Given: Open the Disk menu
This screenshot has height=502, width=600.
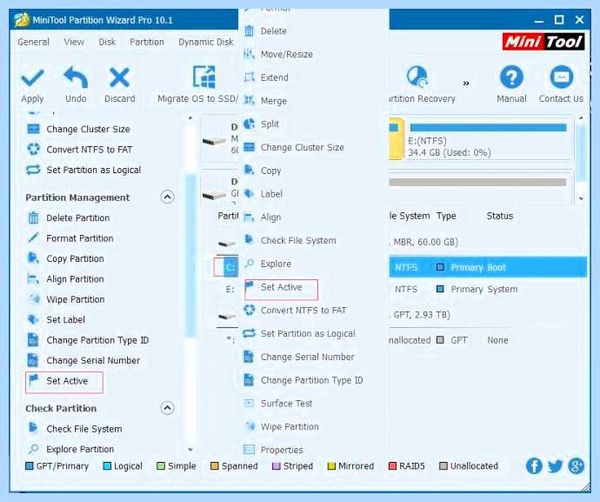Looking at the screenshot, I should (107, 42).
